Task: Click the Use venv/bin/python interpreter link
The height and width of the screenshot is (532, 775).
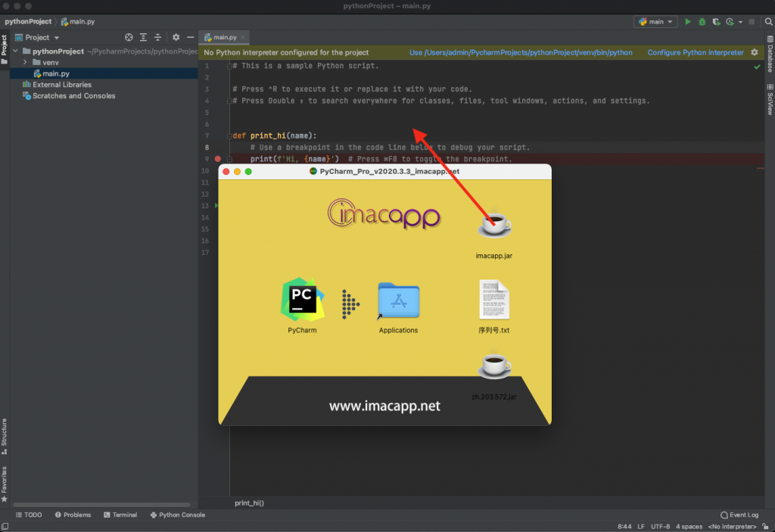Action: pyautogui.click(x=521, y=52)
